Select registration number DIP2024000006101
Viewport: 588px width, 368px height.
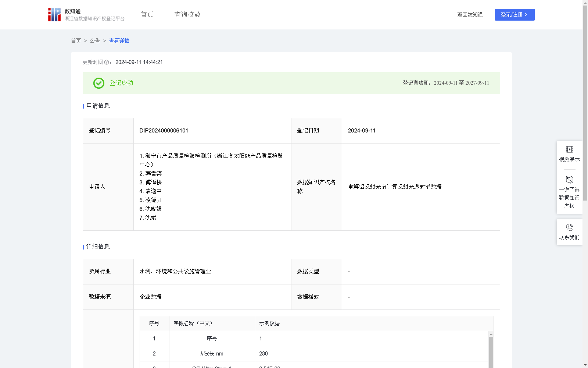[x=164, y=131]
